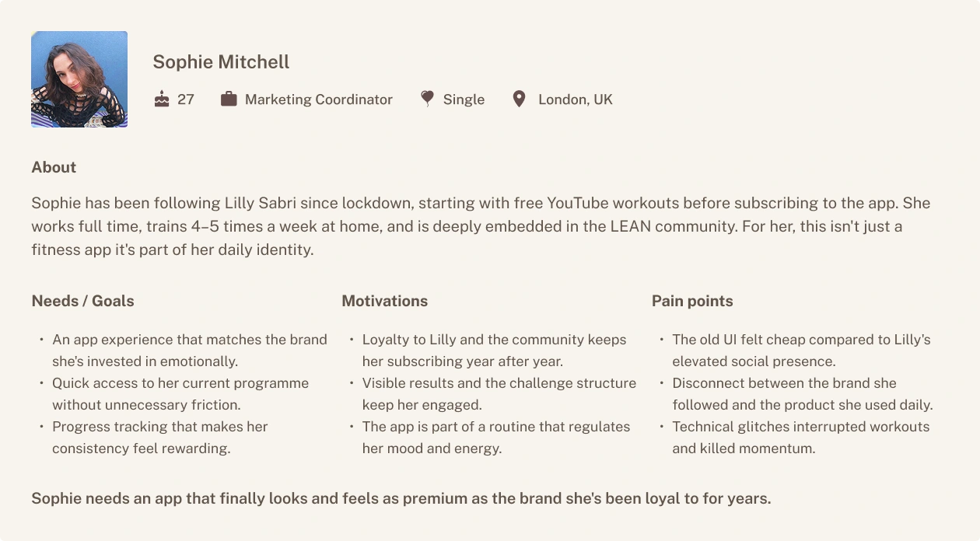Click the heart relationship status icon
Image resolution: width=980 pixels, height=541 pixels.
pos(427,99)
